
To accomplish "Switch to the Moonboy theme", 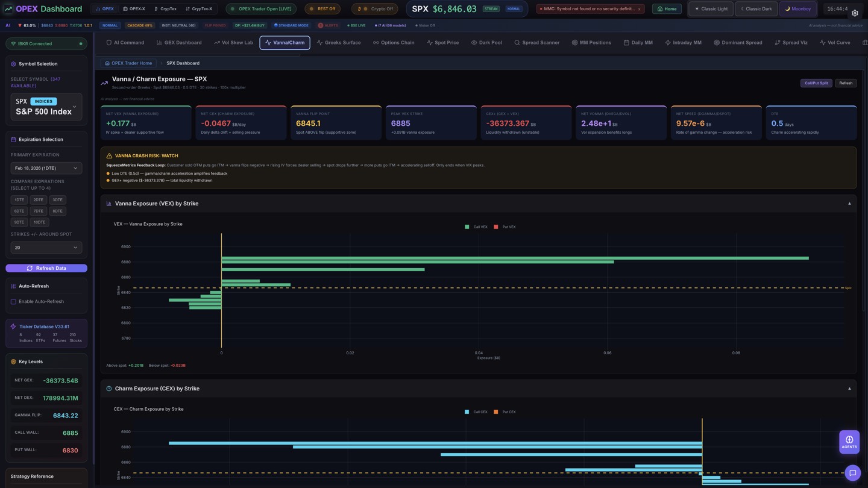I will coord(797,9).
